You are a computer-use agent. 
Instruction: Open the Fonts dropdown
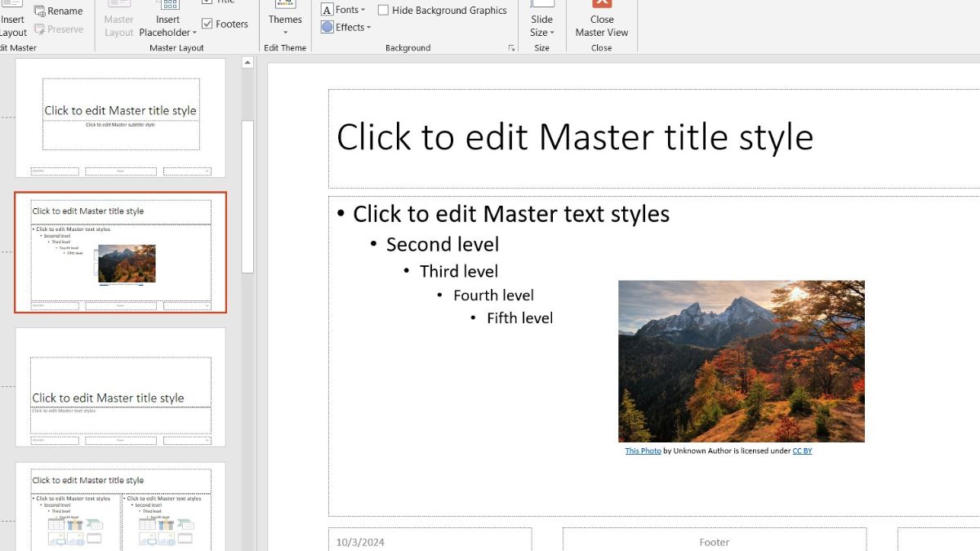[x=343, y=10]
